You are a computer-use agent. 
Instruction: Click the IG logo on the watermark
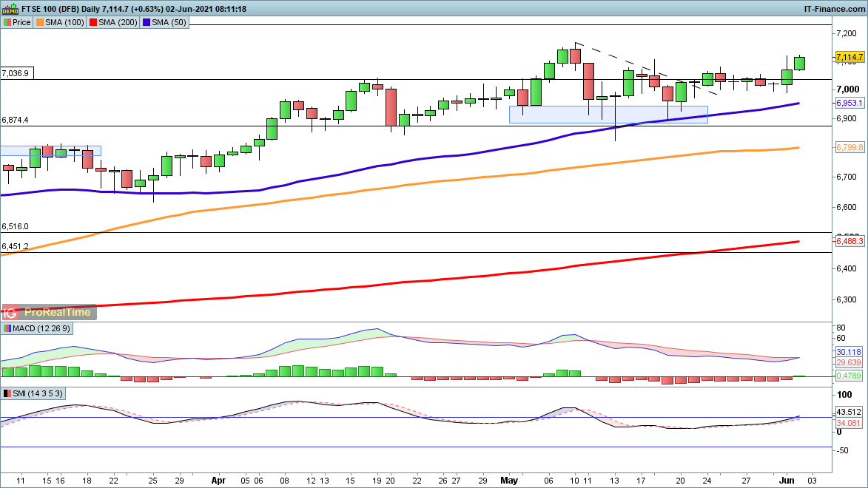coord(11,313)
